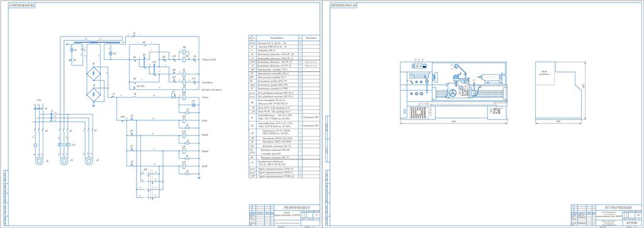Click the lathe carriage handwheel
Image resolution: width=644 pixels, height=228 pixels.
pyautogui.click(x=453, y=93)
